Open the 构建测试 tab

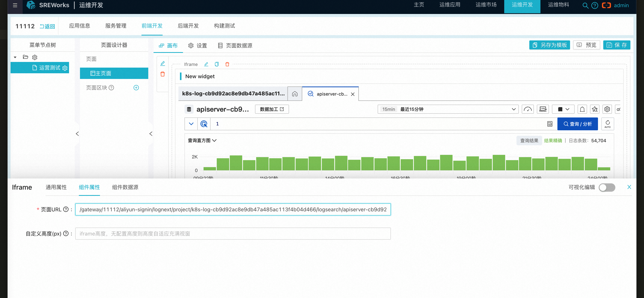(x=224, y=26)
